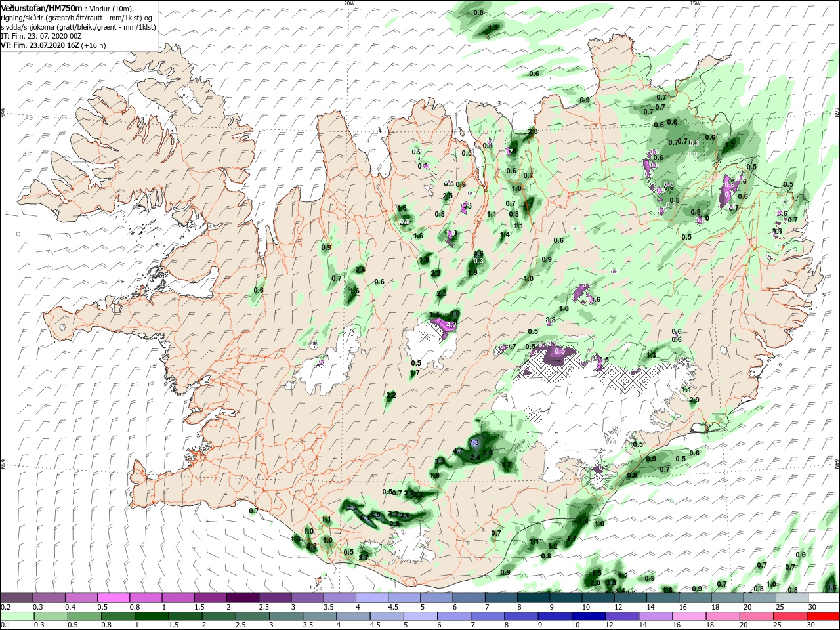Select the darkest purple snow swatch 2–2.5
This screenshot has height=630, width=840.
tap(242, 598)
